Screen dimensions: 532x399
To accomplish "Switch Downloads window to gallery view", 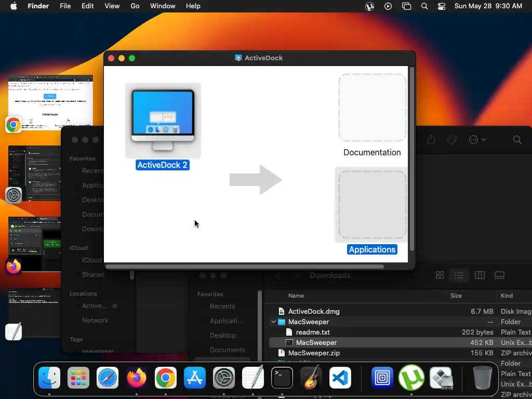I will click(x=499, y=275).
